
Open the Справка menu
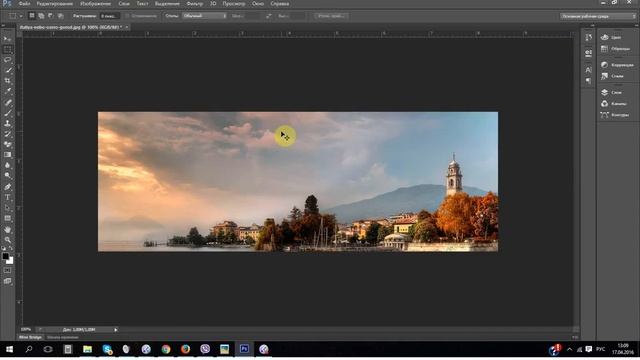click(280, 4)
